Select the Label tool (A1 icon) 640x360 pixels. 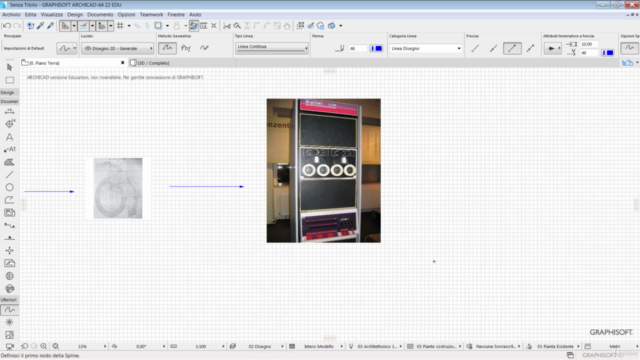click(9, 149)
